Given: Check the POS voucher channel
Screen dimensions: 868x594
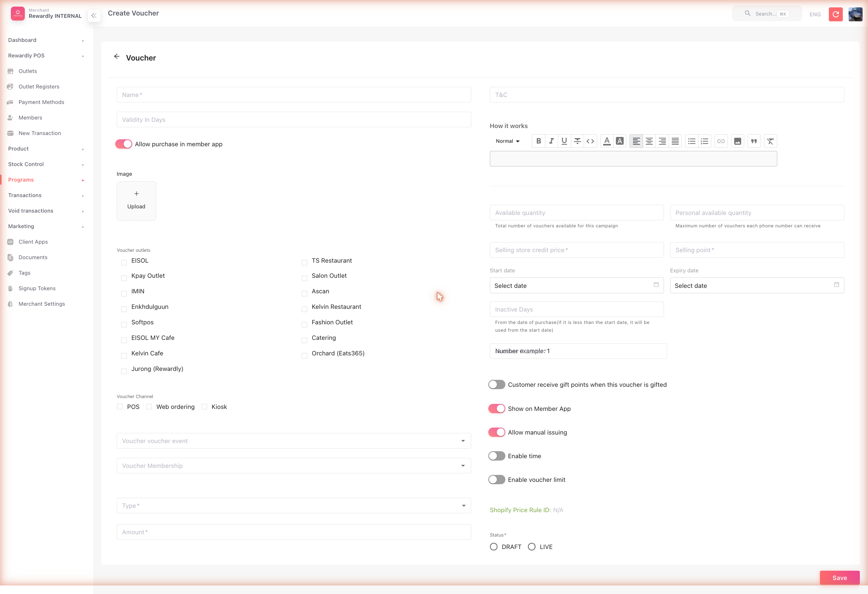Looking at the screenshot, I should click(120, 407).
